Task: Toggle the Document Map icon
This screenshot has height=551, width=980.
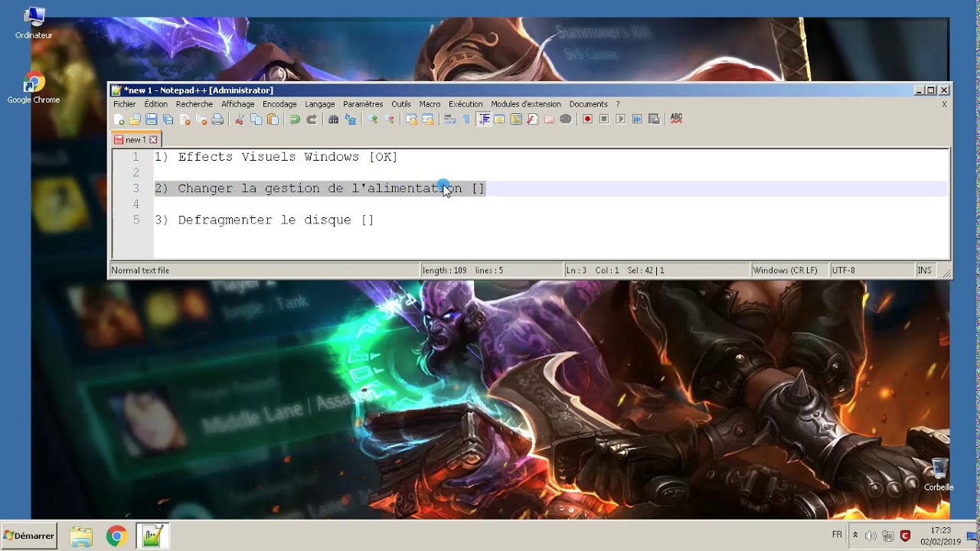Action: point(516,119)
